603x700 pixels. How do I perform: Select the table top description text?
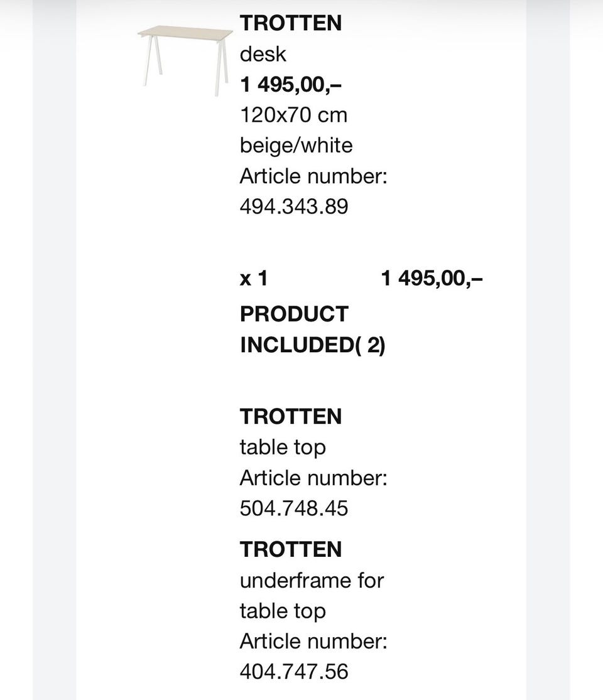coord(283,448)
